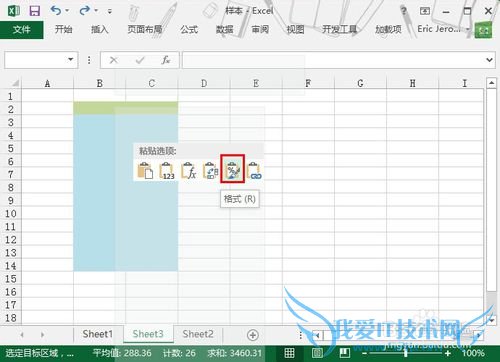
Task: Switch to Page Layout view icon
Action: pos(317,353)
